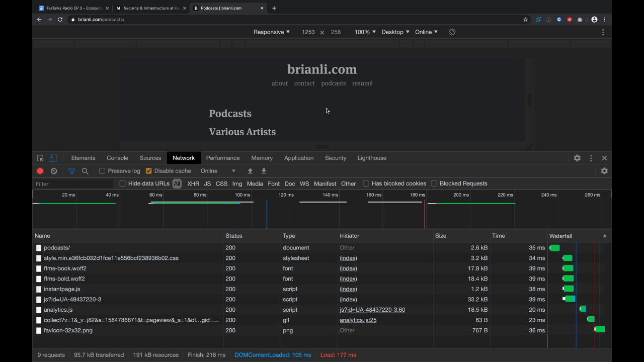644x362 pixels.
Task: Click the export HAR download arrow
Action: (x=264, y=171)
